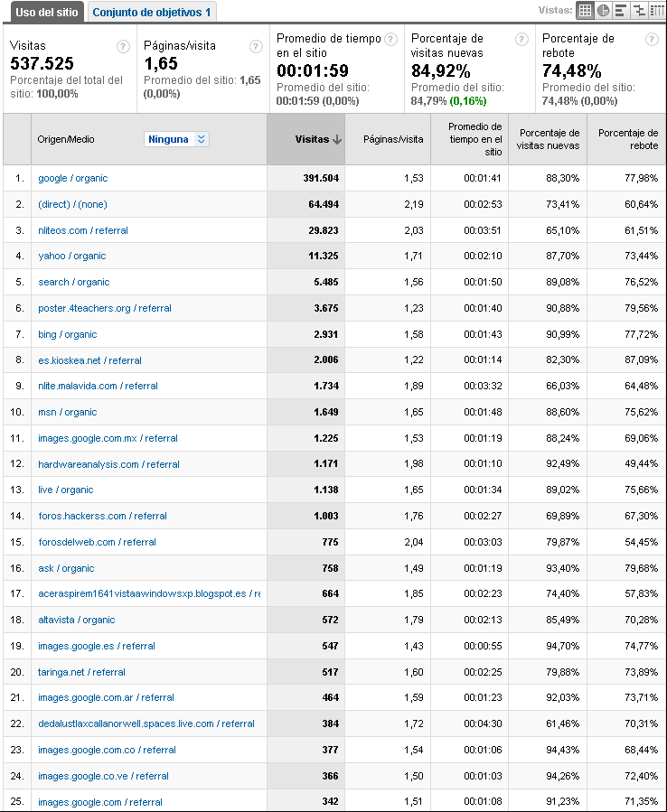Open dedalustlaxcallanorwell.spaces.live.com referral link
The image size is (667, 812).
tap(146, 723)
